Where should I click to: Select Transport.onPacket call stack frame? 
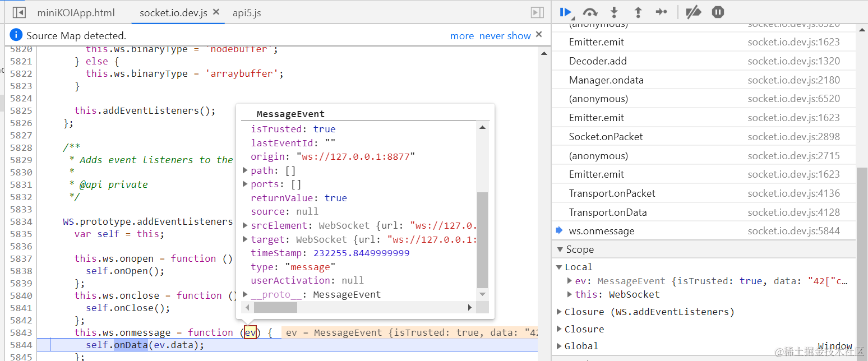[704, 193]
